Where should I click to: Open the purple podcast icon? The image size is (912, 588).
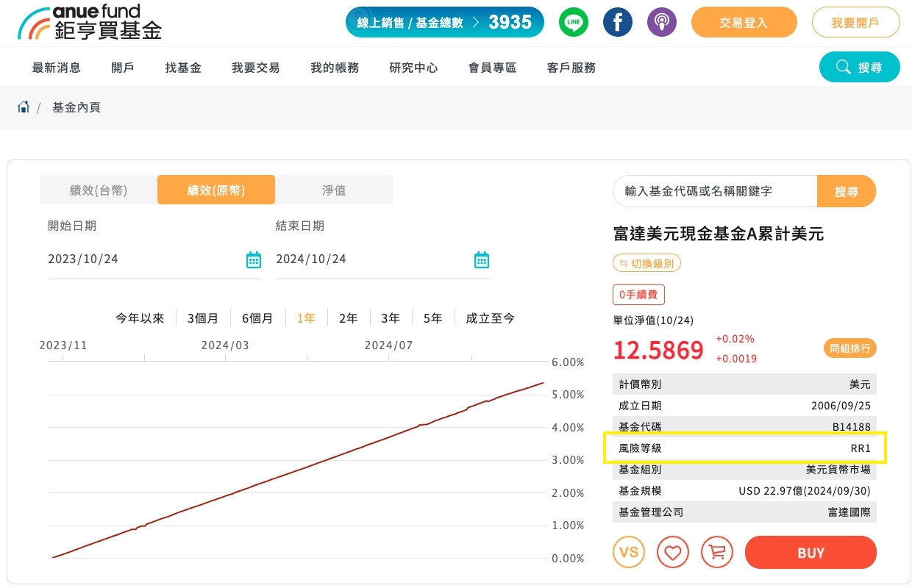point(662,22)
